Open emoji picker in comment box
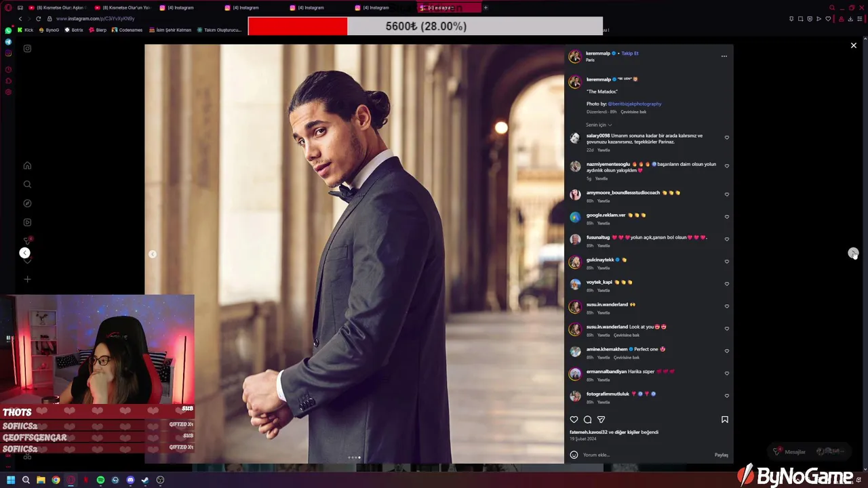The image size is (868, 488). [574, 455]
